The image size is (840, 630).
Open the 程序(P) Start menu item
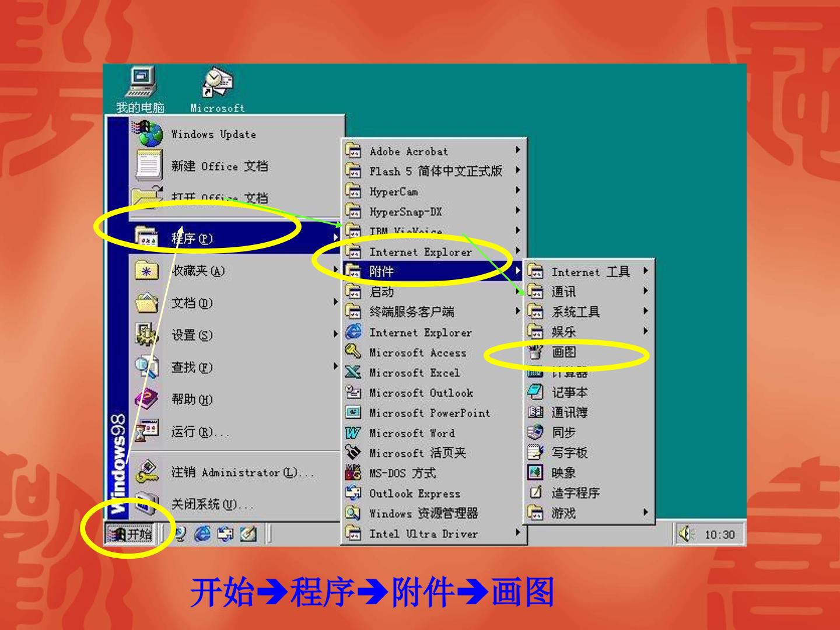(x=235, y=238)
